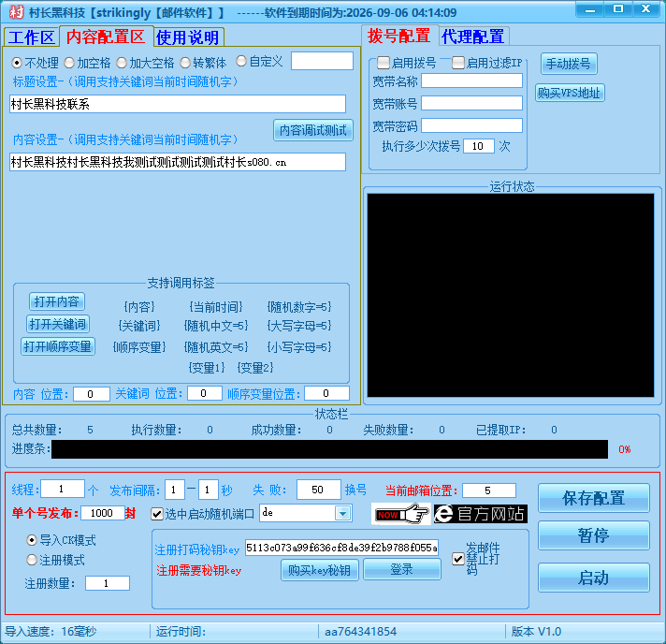Select 导入CK模式 radio button

click(x=32, y=540)
